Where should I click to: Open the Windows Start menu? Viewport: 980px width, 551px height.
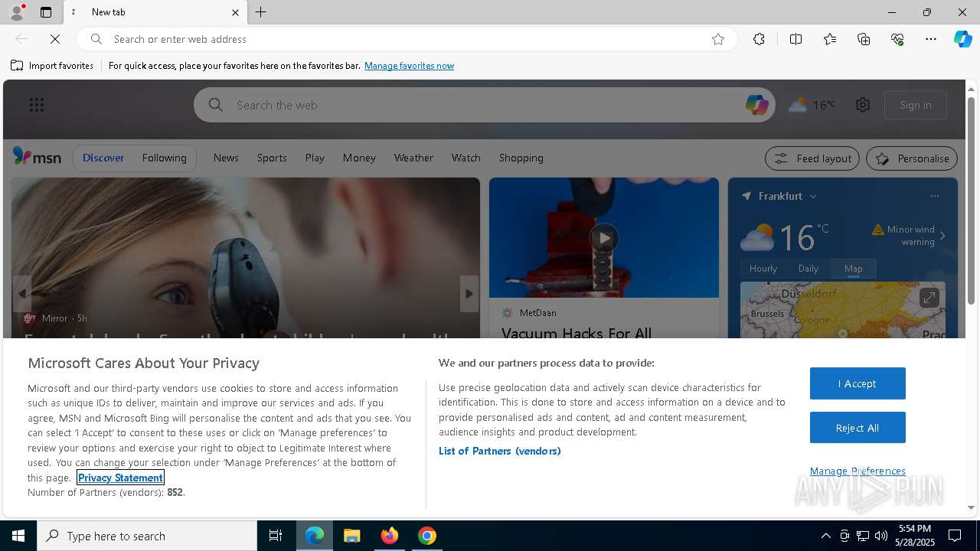[18, 536]
